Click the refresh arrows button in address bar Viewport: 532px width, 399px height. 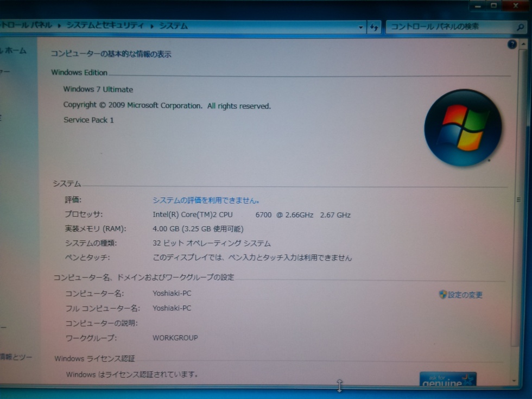click(374, 27)
